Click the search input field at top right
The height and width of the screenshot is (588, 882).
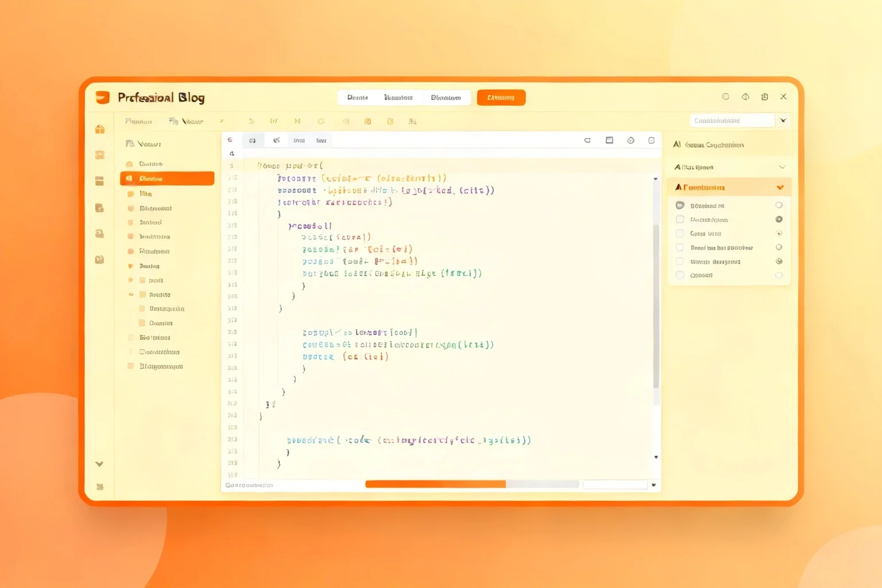click(732, 120)
